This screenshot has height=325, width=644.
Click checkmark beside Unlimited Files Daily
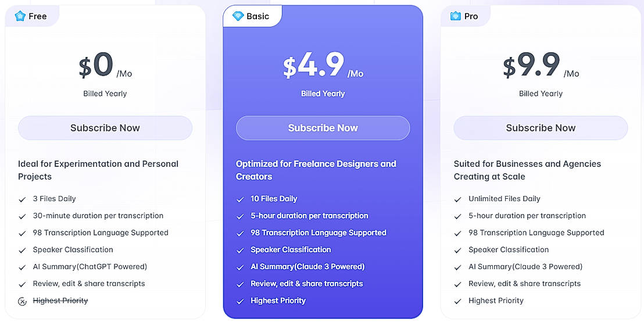pyautogui.click(x=458, y=199)
